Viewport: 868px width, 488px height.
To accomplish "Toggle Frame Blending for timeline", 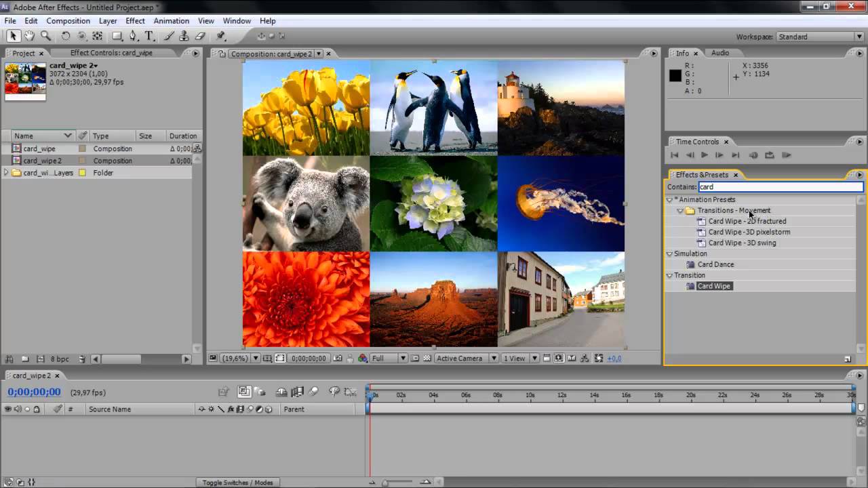I will [297, 392].
